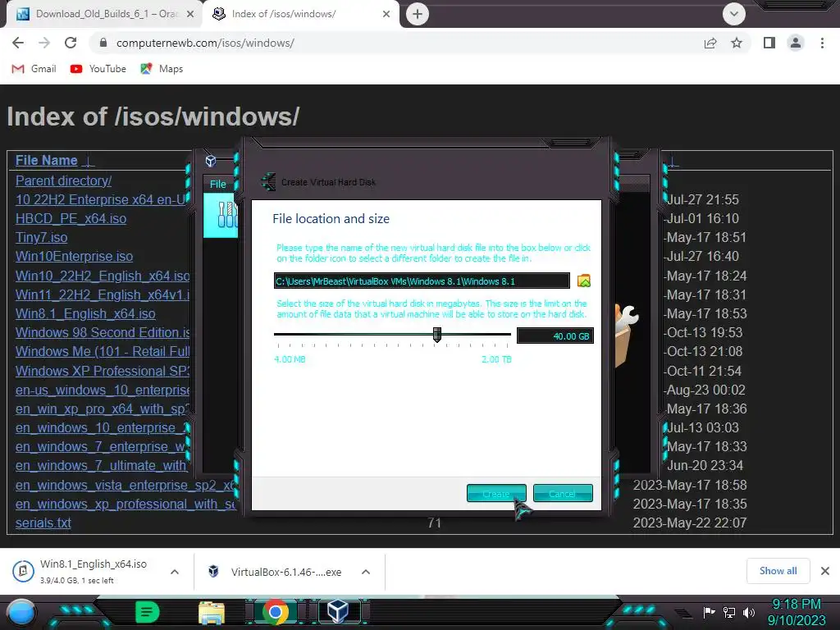Screen dimensions: 840x630
Task: Click Show all downloads
Action: [x=778, y=571]
